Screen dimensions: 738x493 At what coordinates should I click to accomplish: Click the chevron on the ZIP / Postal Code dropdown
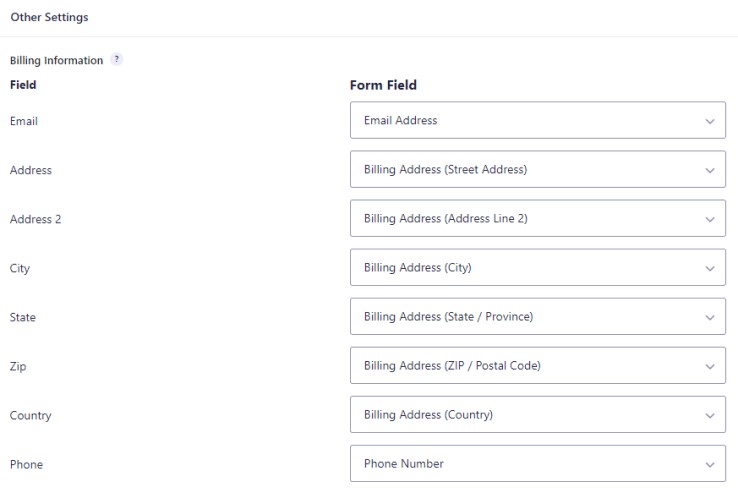click(x=710, y=366)
